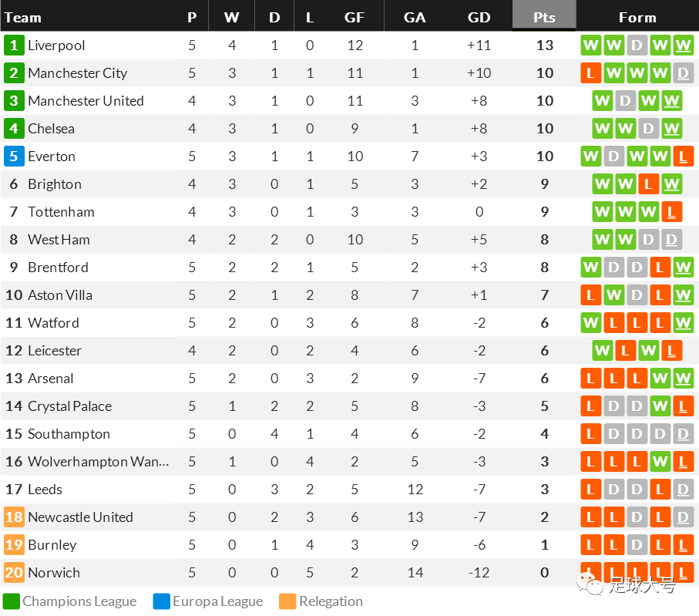This screenshot has height=616, width=699.
Task: Click Liverpool's green rank 1 badge
Action: 14,45
